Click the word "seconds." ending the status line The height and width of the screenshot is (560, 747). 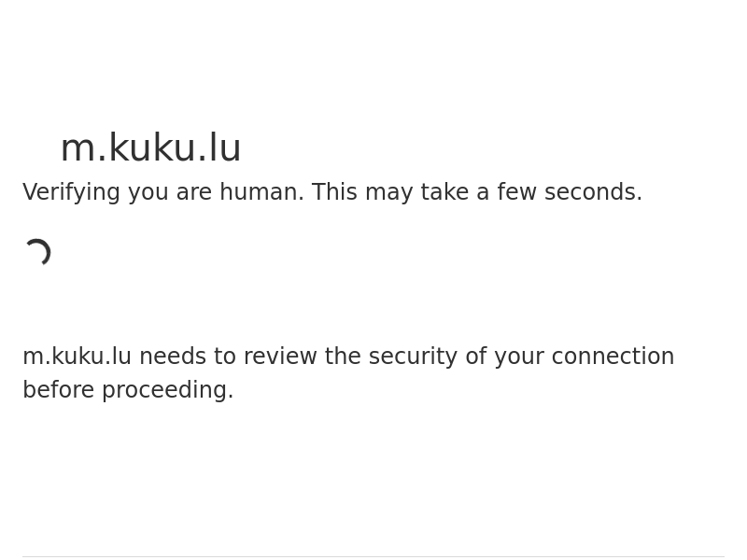tap(593, 192)
